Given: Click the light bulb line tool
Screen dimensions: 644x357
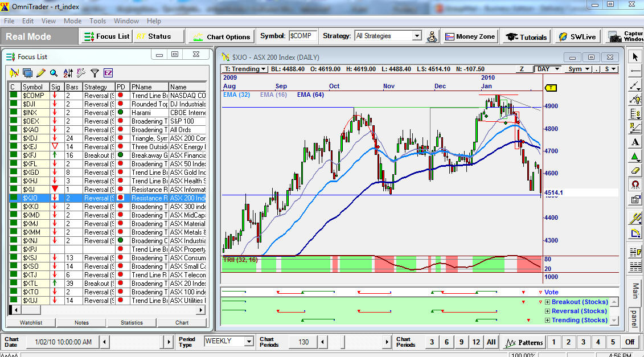Looking at the screenshot, I should 635,100.
